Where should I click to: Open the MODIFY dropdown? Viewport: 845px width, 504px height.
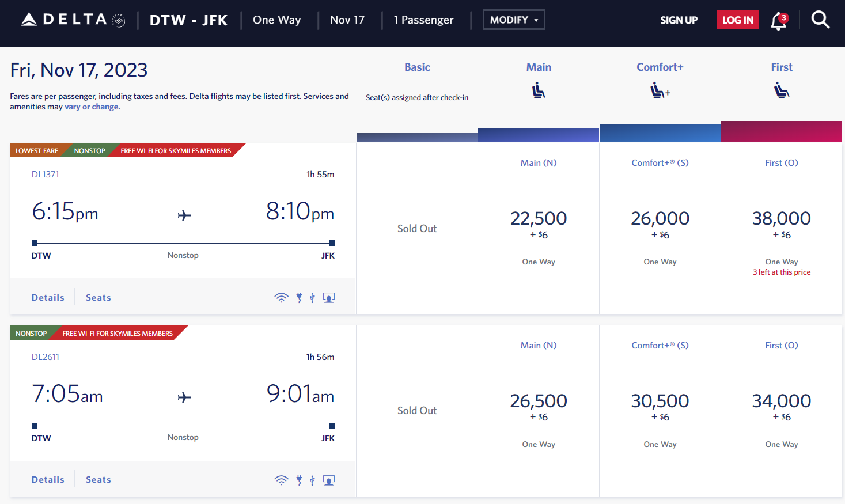[x=513, y=19]
